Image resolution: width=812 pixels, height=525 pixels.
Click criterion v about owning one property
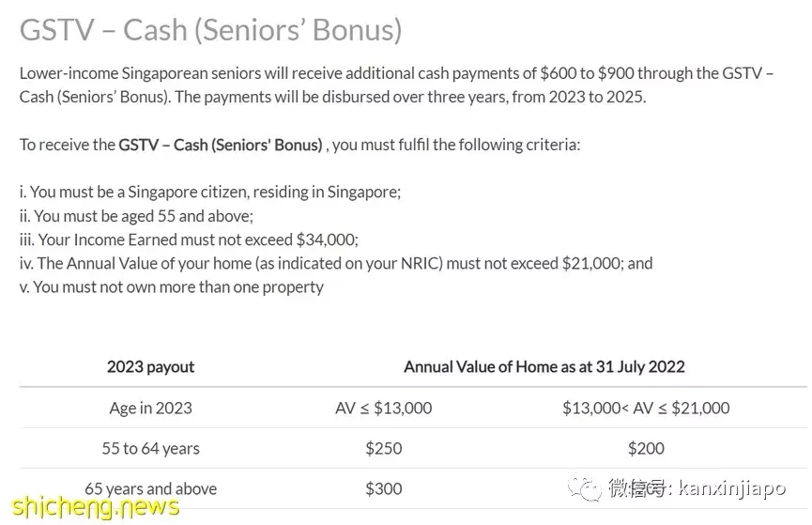pyautogui.click(x=172, y=287)
